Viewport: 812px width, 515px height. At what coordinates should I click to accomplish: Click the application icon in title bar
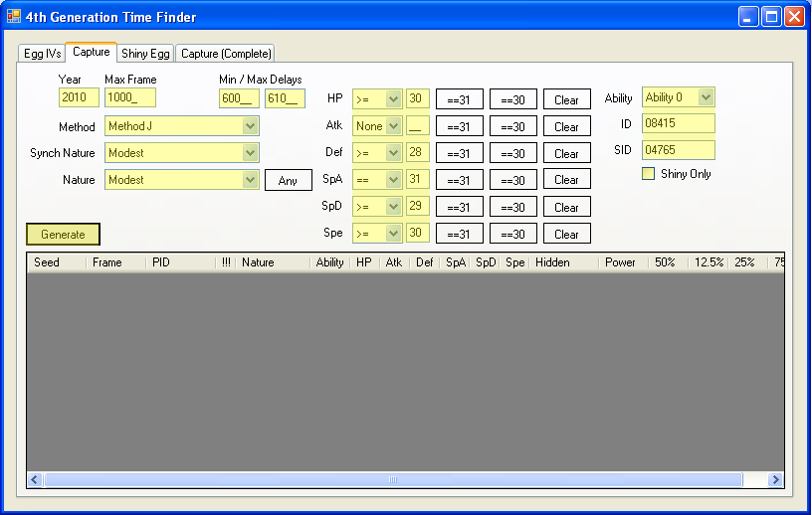coord(14,17)
